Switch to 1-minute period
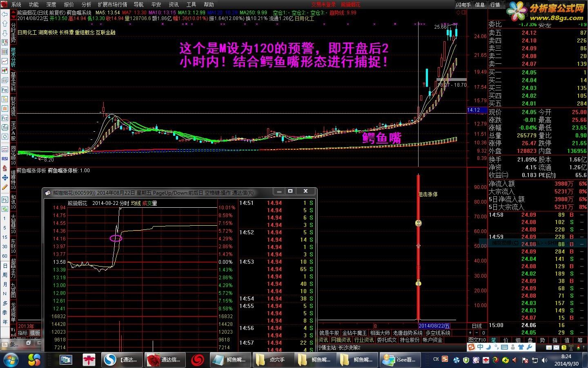 (x=4, y=218)
